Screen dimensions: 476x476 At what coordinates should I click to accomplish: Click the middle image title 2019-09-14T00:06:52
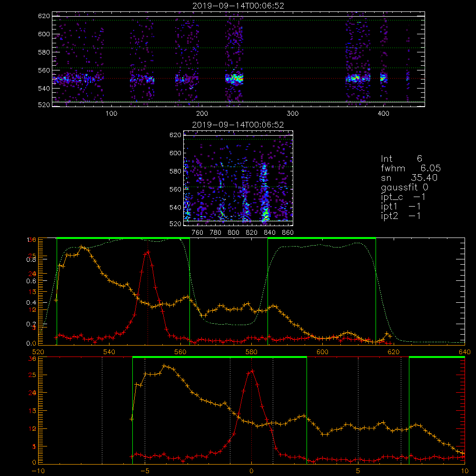pos(238,125)
